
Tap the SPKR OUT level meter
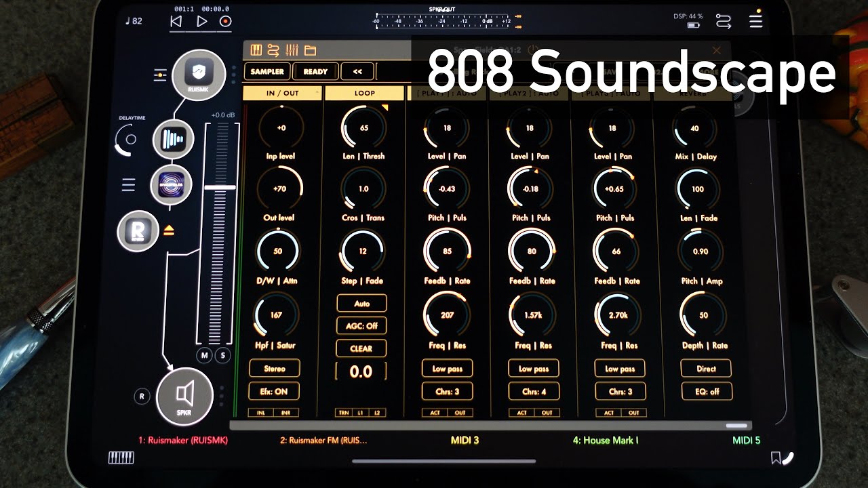coord(443,20)
